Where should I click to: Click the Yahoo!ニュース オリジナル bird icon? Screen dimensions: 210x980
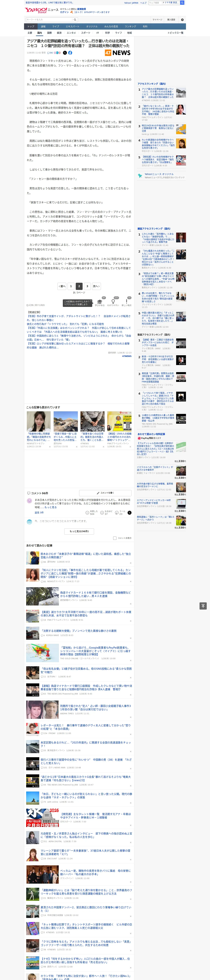click(140, 176)
